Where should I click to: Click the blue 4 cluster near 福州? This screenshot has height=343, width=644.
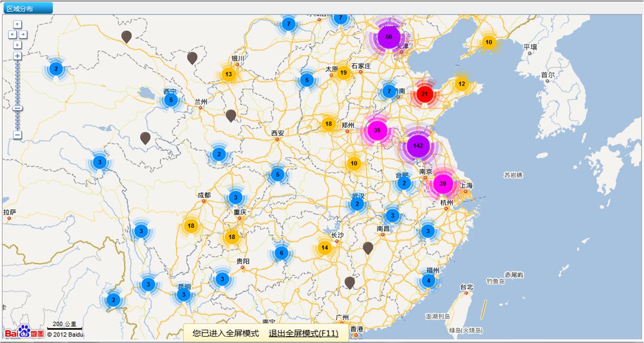[428, 281]
